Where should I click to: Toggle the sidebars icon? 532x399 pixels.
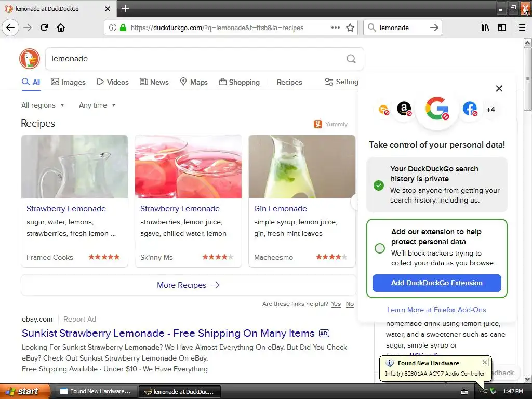tap(502, 28)
